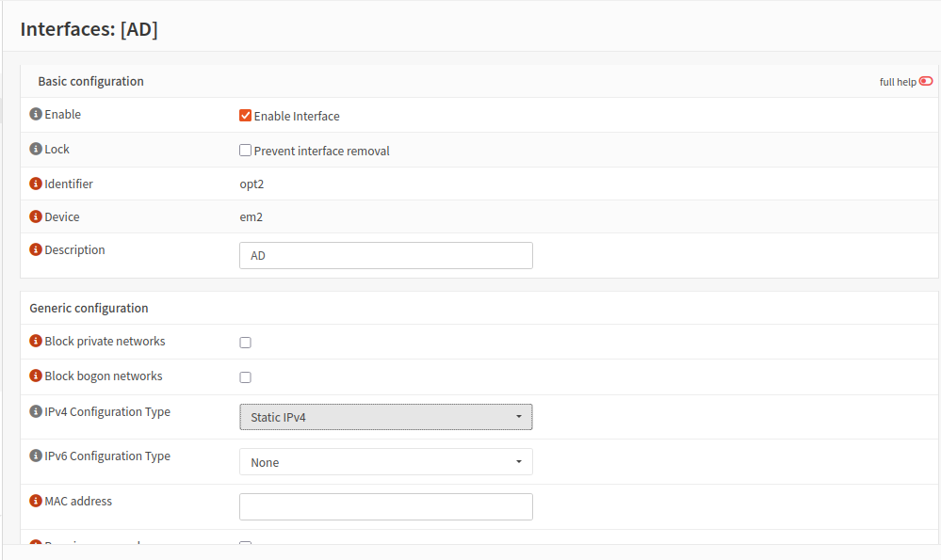This screenshot has height=560, width=941.
Task: Click the info icon beside Enable
Action: 36,115
